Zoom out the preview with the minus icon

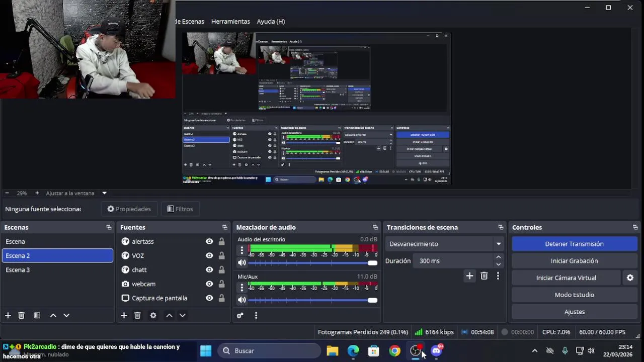click(7, 193)
